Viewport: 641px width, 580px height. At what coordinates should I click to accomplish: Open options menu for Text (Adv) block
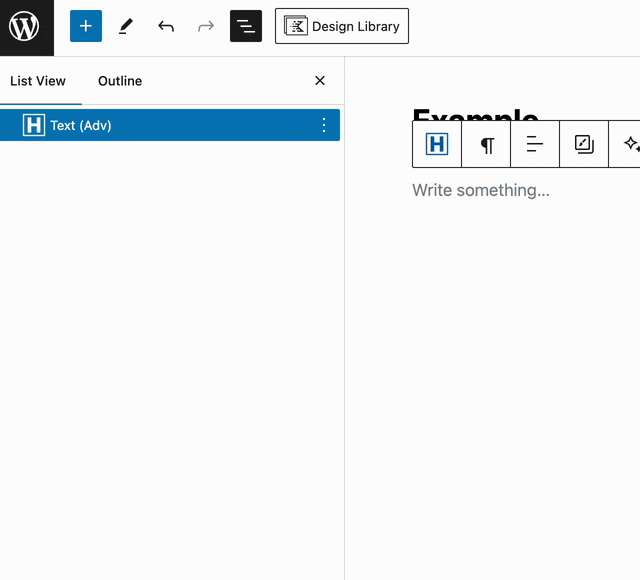(323, 125)
